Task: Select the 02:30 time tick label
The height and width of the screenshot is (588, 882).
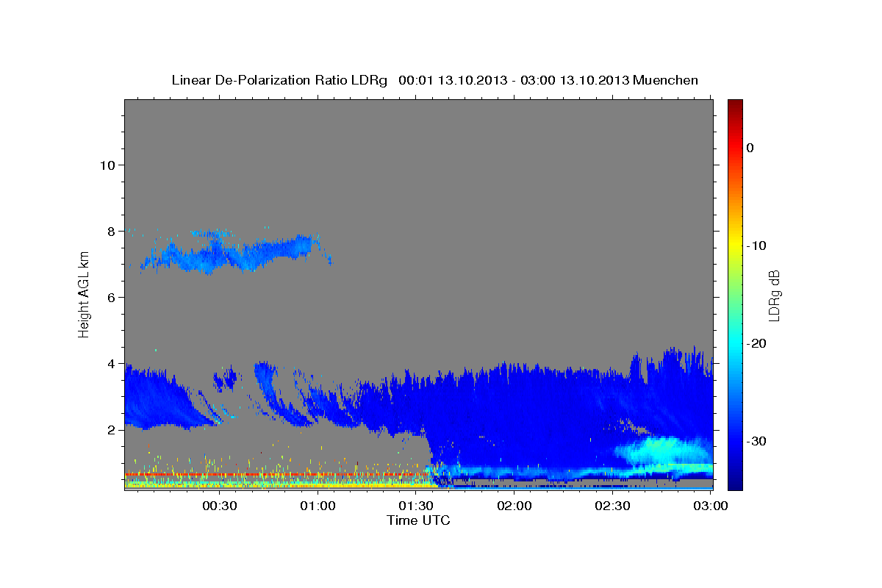Action: (x=612, y=506)
